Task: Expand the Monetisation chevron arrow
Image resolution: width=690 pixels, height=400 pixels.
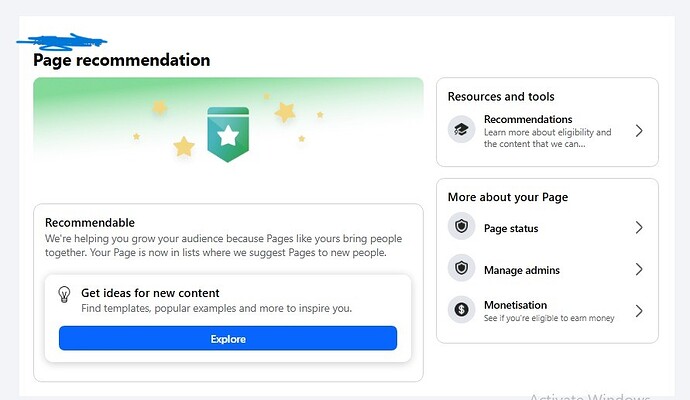Action: [639, 311]
